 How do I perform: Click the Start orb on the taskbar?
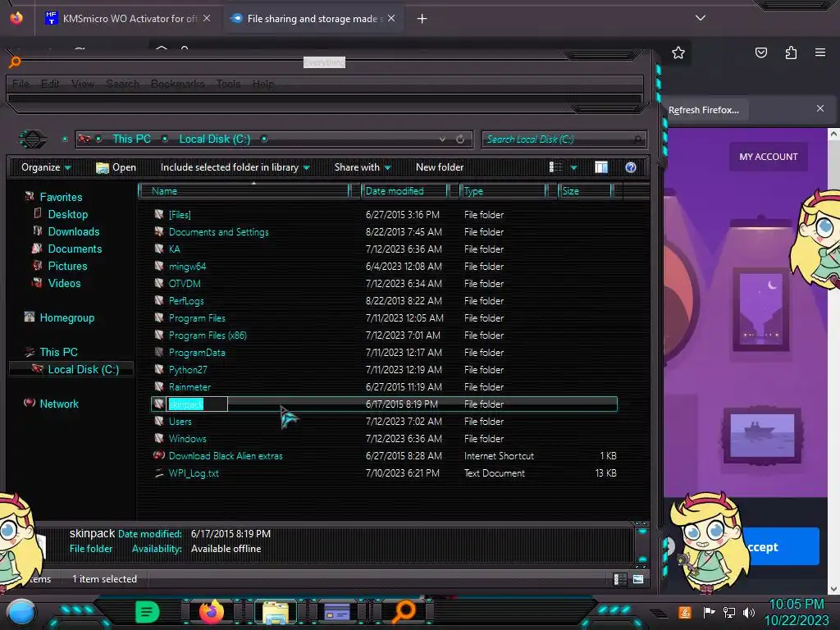pyautogui.click(x=21, y=613)
